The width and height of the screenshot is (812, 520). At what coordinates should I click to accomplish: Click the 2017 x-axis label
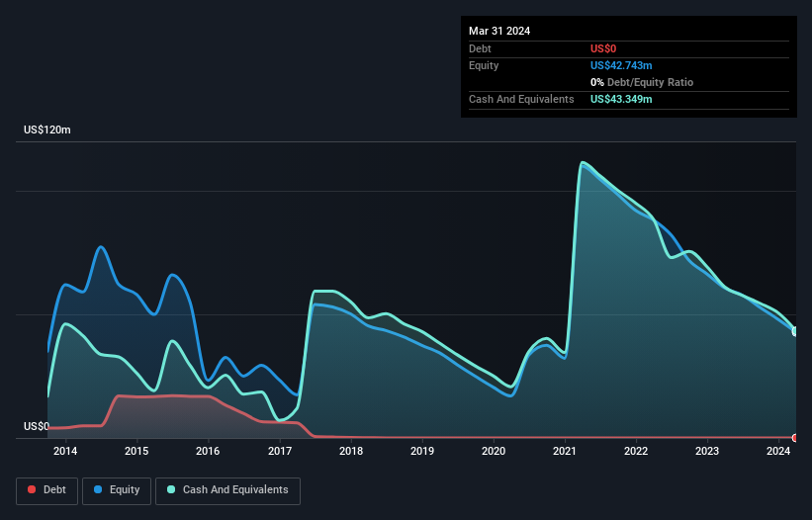[x=280, y=451]
